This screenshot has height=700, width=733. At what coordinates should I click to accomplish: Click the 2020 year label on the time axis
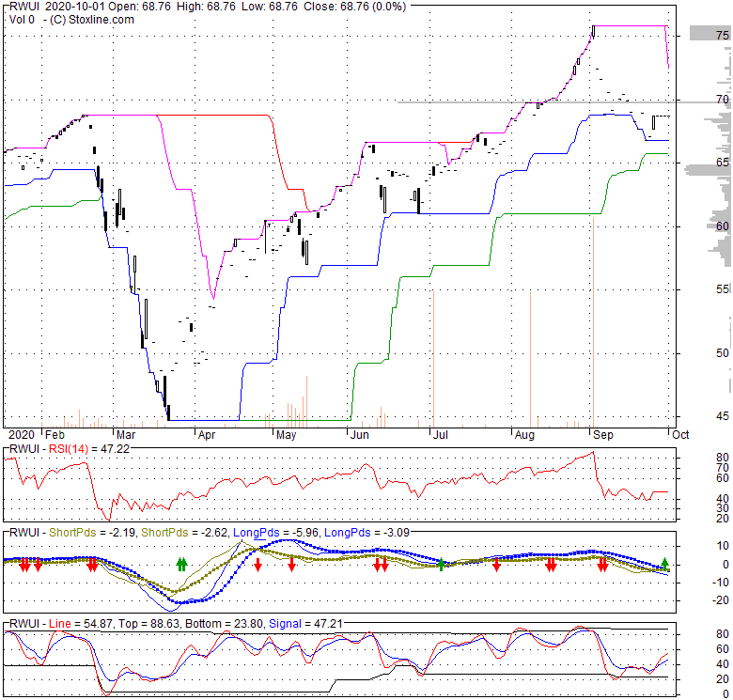(22, 435)
